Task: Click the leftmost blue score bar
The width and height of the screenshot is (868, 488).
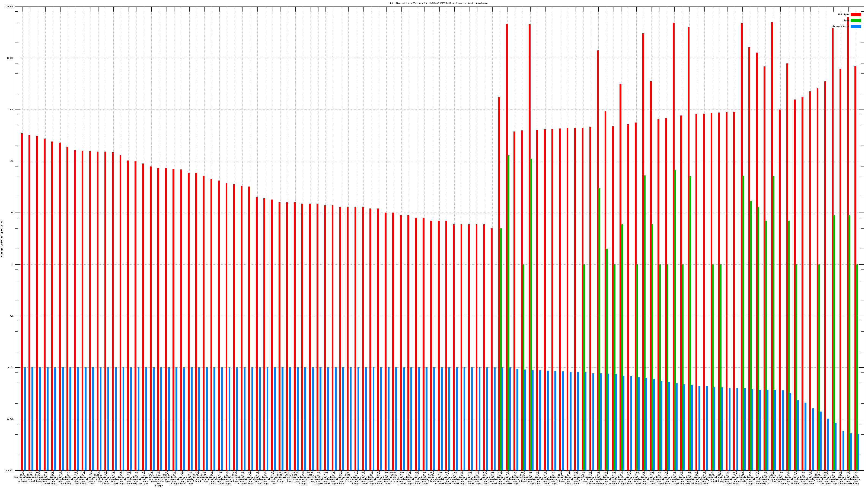Action: [x=25, y=419]
